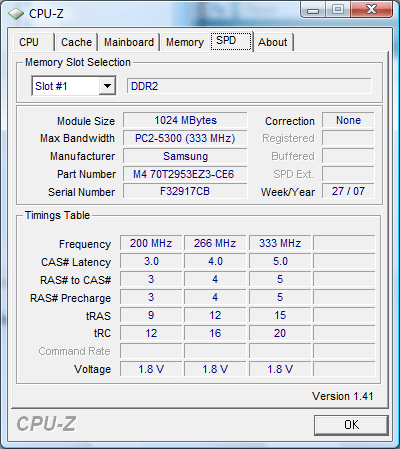Image resolution: width=400 pixels, height=449 pixels.
Task: Click the Memory Slot Selection group title
Action: click(78, 62)
